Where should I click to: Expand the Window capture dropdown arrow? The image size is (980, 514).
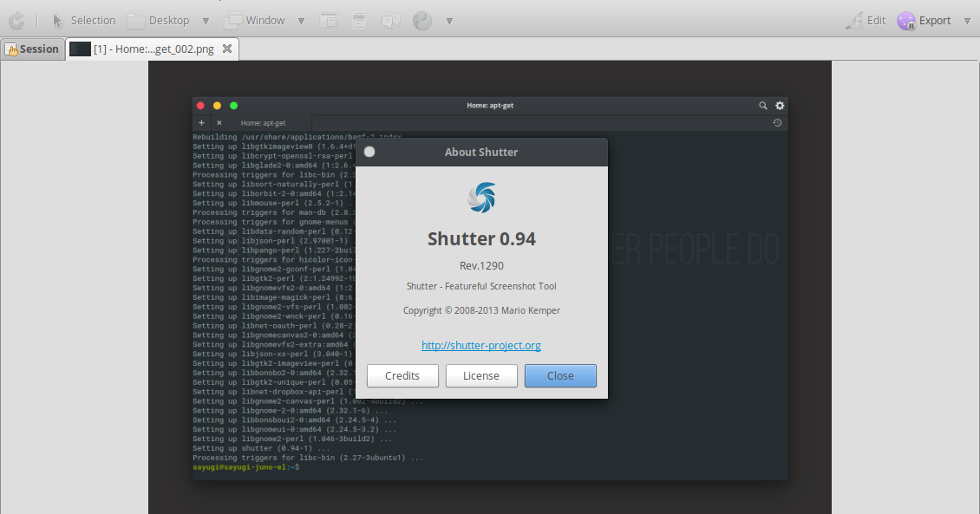[301, 21]
